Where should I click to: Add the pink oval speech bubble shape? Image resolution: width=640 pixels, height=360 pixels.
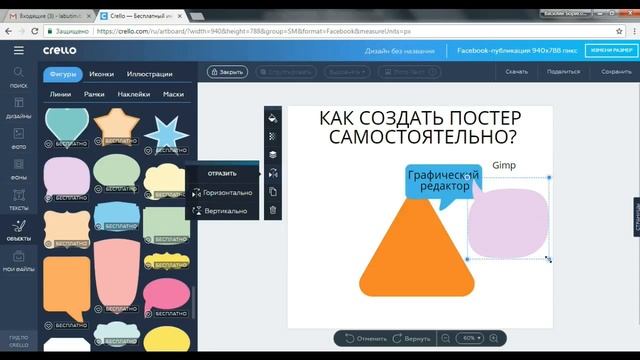tap(167, 298)
